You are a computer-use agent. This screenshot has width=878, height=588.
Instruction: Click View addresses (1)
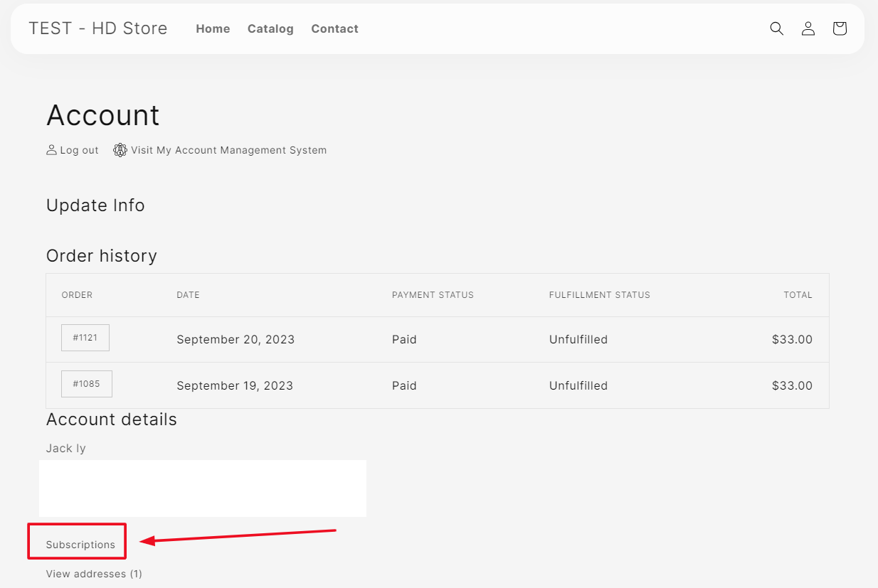click(94, 573)
